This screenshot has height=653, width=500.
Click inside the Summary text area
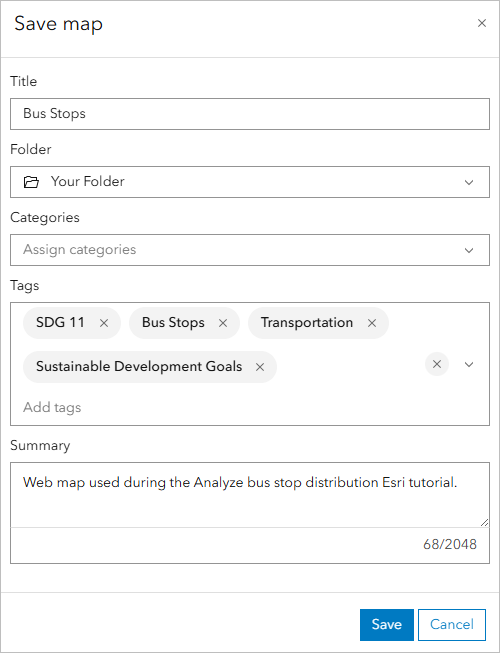click(x=250, y=495)
